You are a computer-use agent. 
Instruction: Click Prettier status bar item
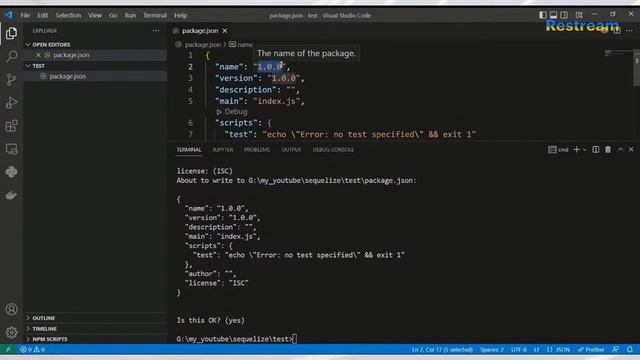pyautogui.click(x=591, y=349)
